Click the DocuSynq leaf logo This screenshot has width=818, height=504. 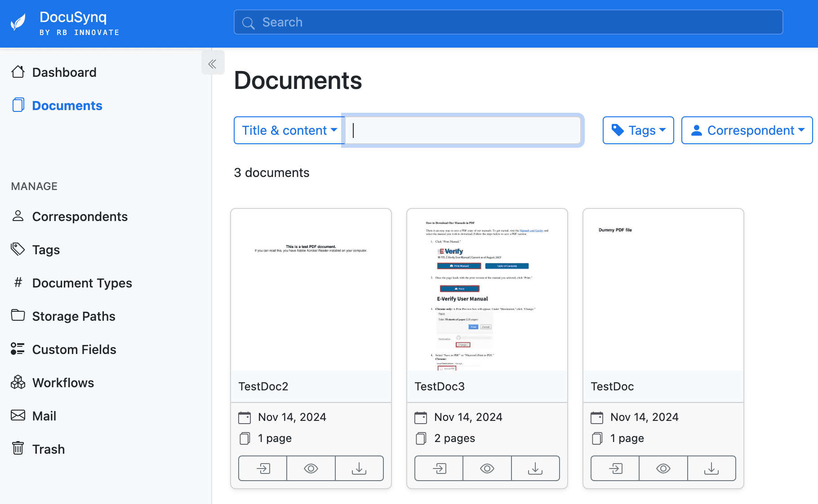[18, 22]
